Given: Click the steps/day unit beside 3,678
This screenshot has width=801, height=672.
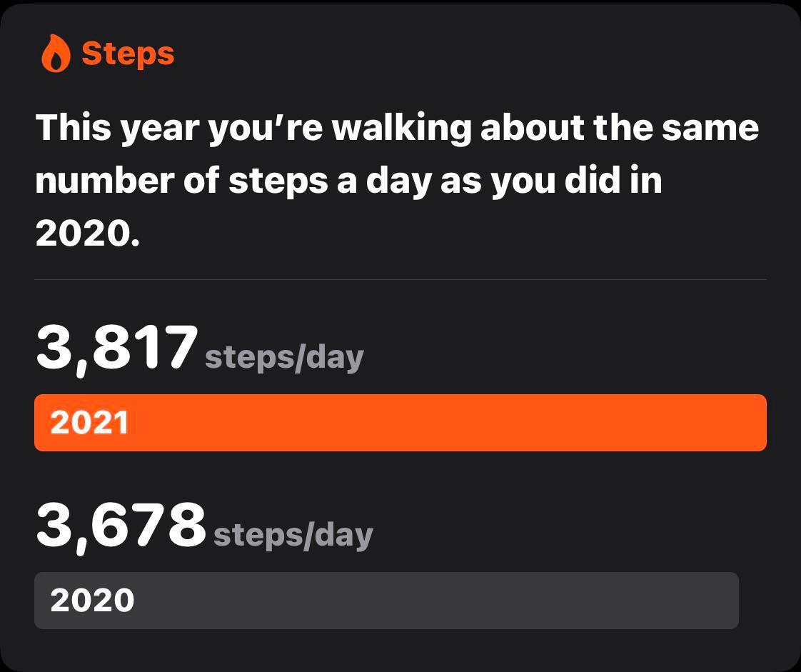Looking at the screenshot, I should [293, 534].
